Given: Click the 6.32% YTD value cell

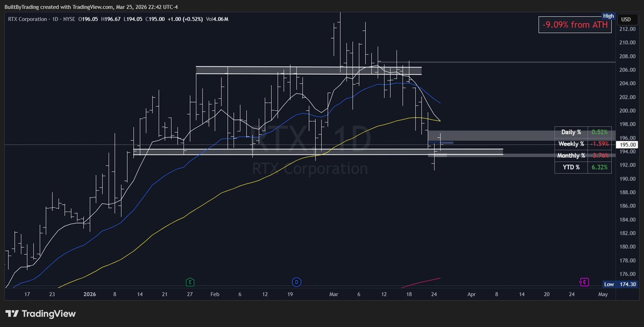Looking at the screenshot, I should coord(599,167).
